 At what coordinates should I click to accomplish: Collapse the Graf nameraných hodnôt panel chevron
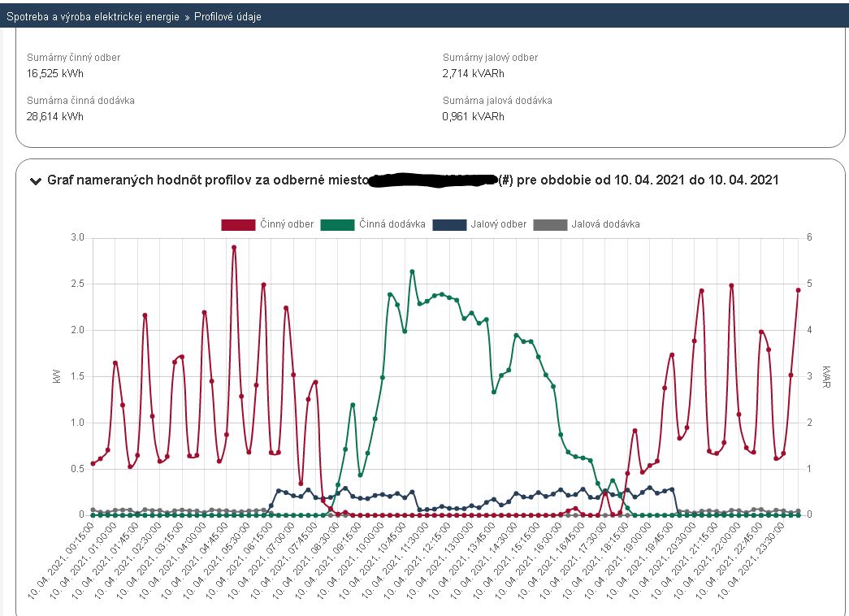pos(35,181)
